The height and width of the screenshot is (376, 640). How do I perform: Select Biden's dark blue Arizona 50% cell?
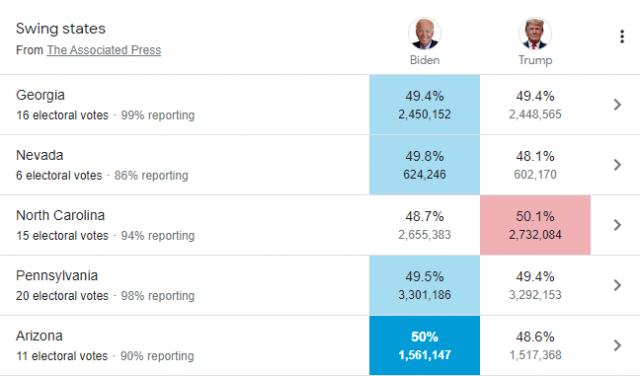424,345
